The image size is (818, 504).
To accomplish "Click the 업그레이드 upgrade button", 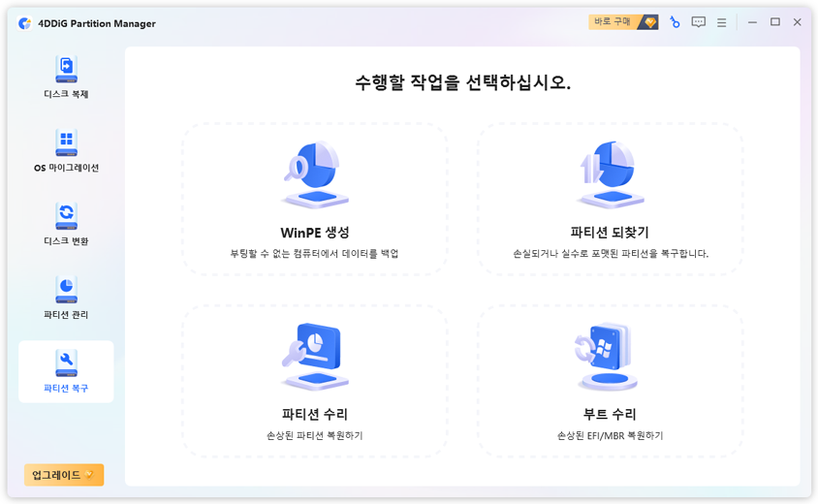I will tap(64, 475).
